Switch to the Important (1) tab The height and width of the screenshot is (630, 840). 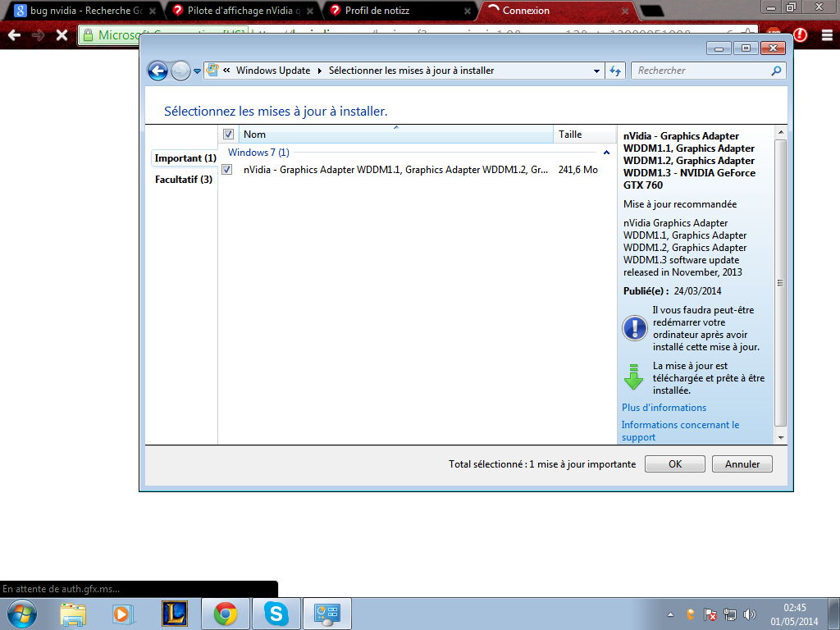(x=185, y=158)
